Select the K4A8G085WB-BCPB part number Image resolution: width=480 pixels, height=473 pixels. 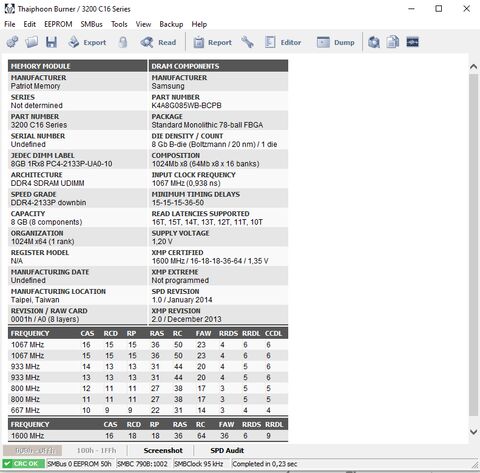pos(186,105)
